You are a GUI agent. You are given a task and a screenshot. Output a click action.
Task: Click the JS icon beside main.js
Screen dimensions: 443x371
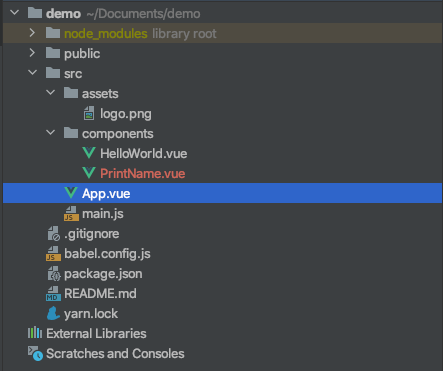click(71, 214)
